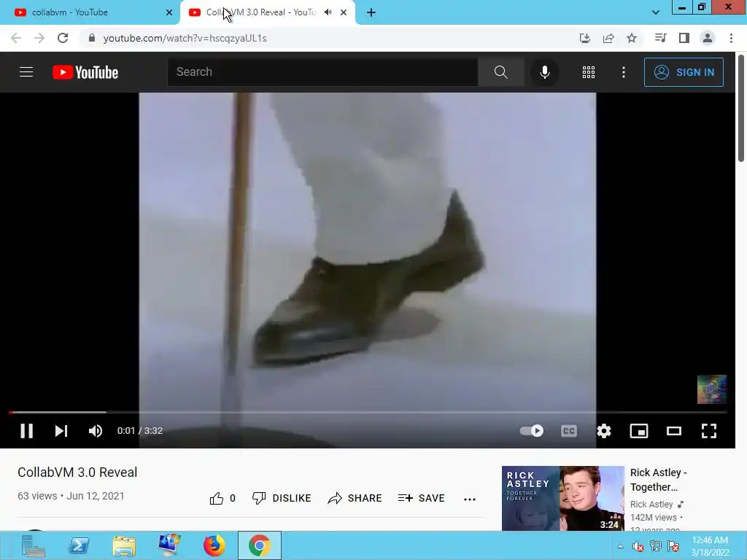This screenshot has height=560, width=747.
Task: Click the CollabVM 3.0 Reveal video title
Action: pos(77,472)
